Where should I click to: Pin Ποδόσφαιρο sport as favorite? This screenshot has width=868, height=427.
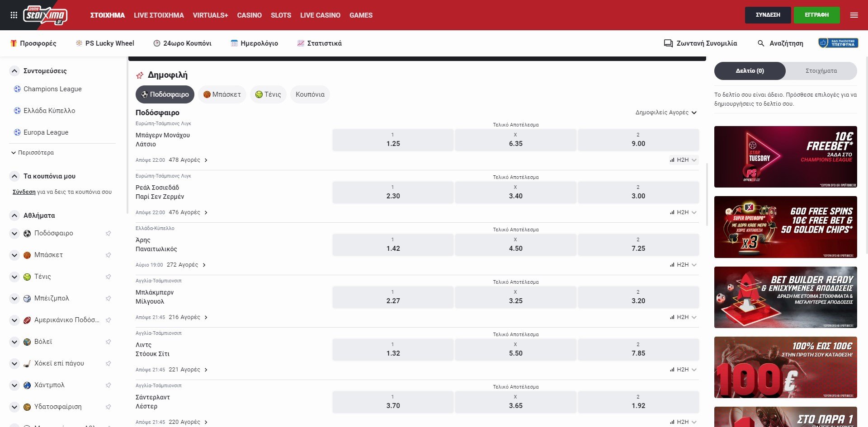tap(108, 234)
